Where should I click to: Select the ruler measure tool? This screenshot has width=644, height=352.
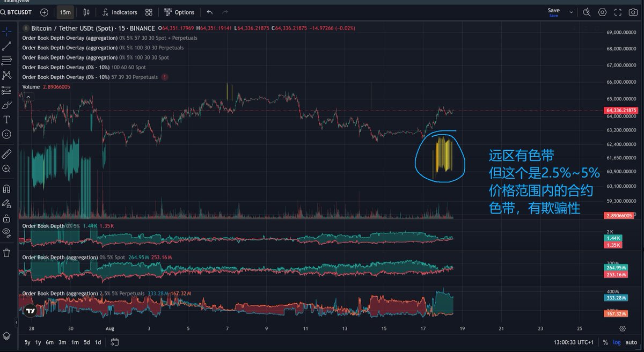7,154
